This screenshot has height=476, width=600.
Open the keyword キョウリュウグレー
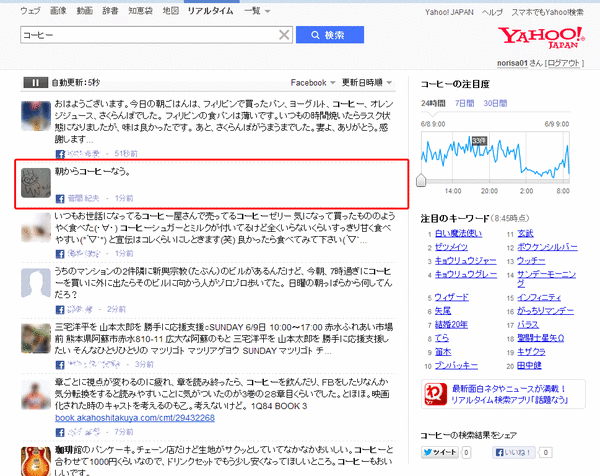pyautogui.click(x=466, y=274)
